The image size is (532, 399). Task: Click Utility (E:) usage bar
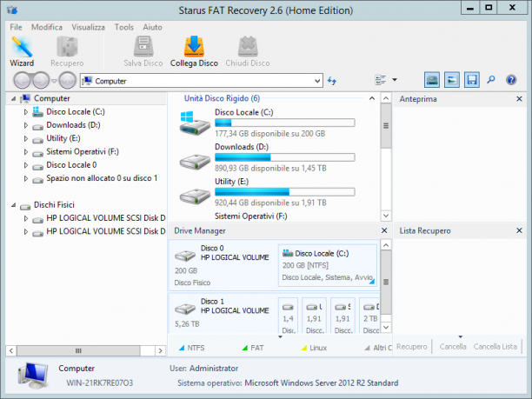tap(285, 192)
